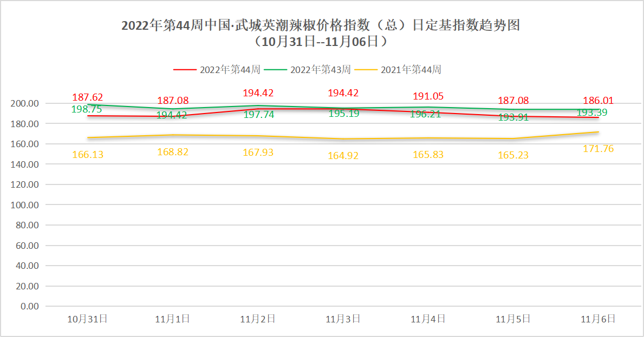Click the red 2022年第44周 legend line marker
Image resolution: width=644 pixels, height=337 pixels.
tap(184, 70)
